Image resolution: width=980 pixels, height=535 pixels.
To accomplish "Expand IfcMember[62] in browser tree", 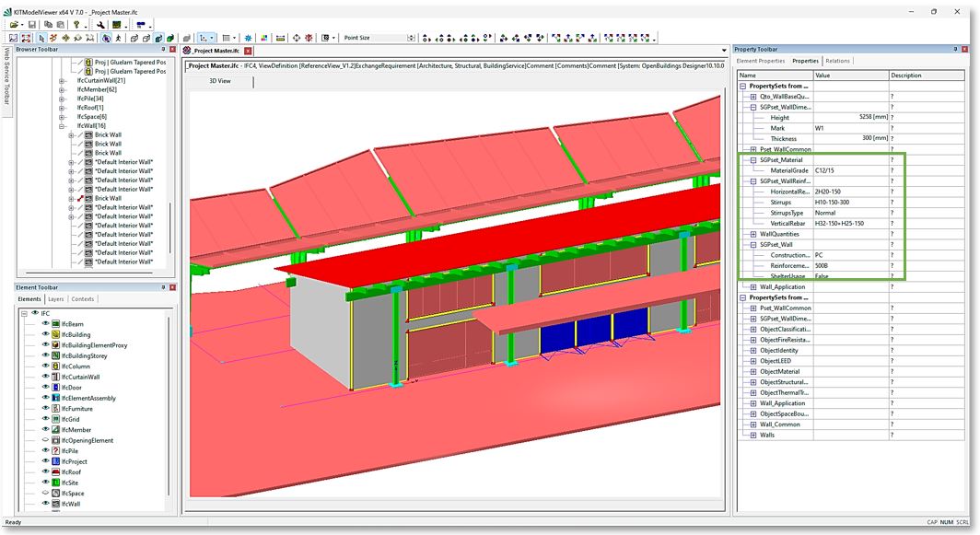I will pos(62,89).
